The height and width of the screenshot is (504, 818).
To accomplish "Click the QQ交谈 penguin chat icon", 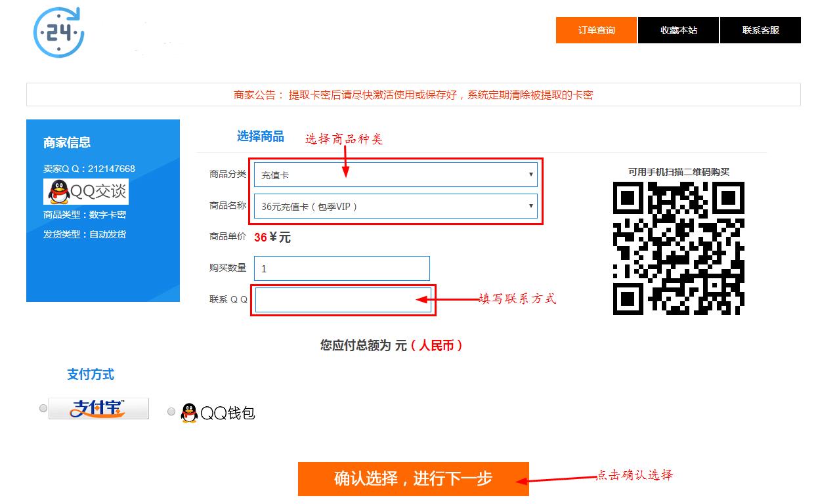I will [x=86, y=192].
